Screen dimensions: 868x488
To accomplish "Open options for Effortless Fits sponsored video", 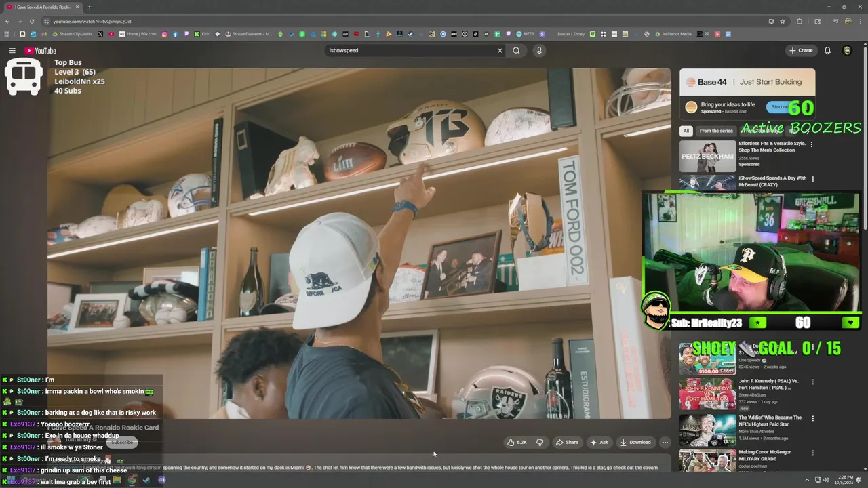I will point(812,144).
